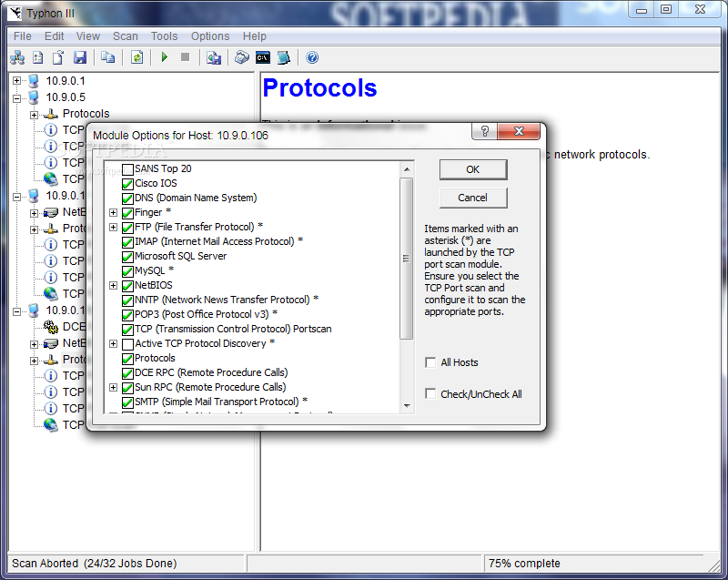Click the module list scrollbar thumb
Image resolution: width=728 pixels, height=580 pixels.
tap(406, 259)
